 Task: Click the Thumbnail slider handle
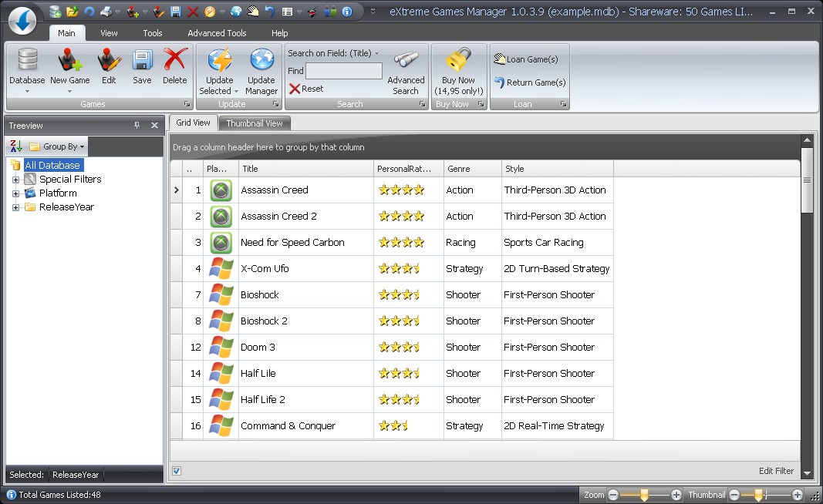tap(758, 495)
